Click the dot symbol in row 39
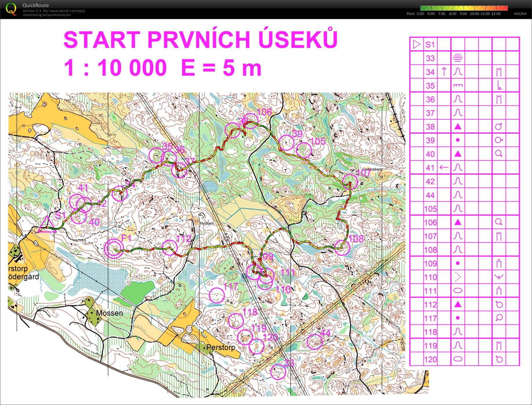This screenshot has width=532, height=405. [458, 140]
